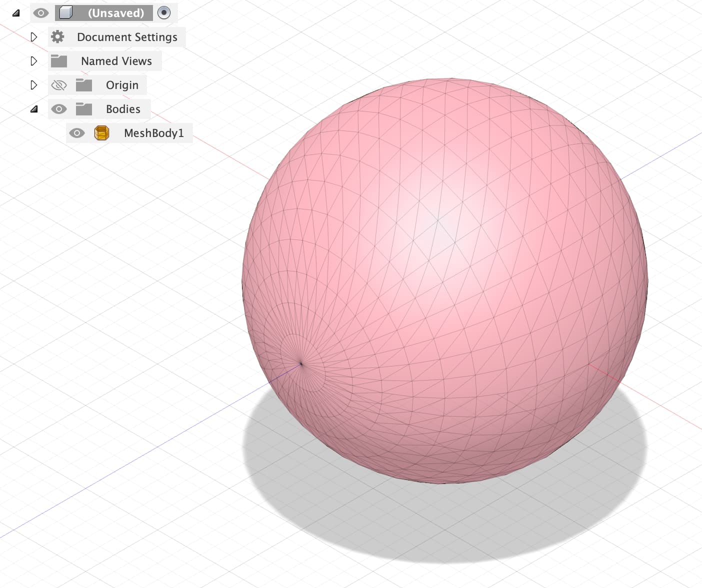Select the Bodies tree item
This screenshot has width=702, height=588.
coord(123,109)
